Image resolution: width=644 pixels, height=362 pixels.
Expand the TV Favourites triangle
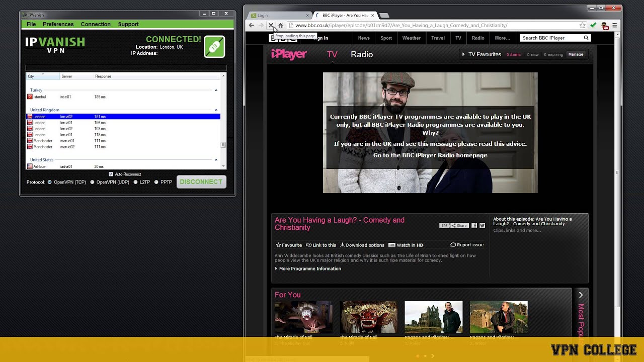click(463, 54)
